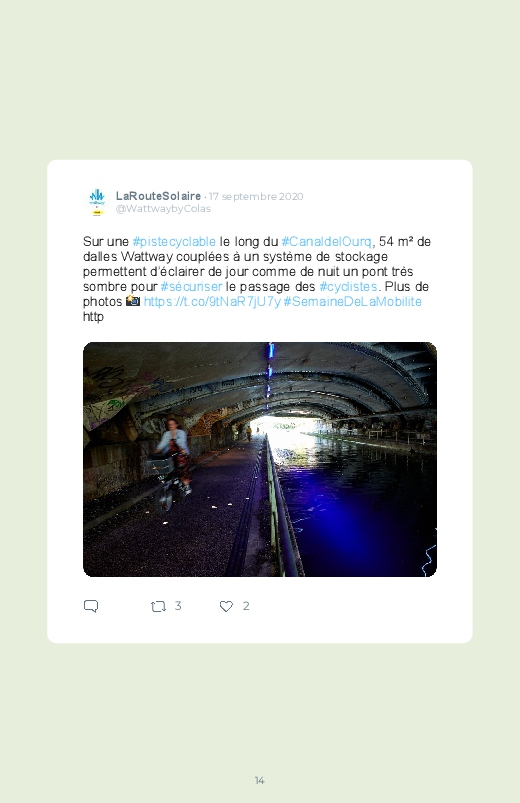Click the trailing 'http' text
This screenshot has height=803, width=520.
(x=93, y=316)
